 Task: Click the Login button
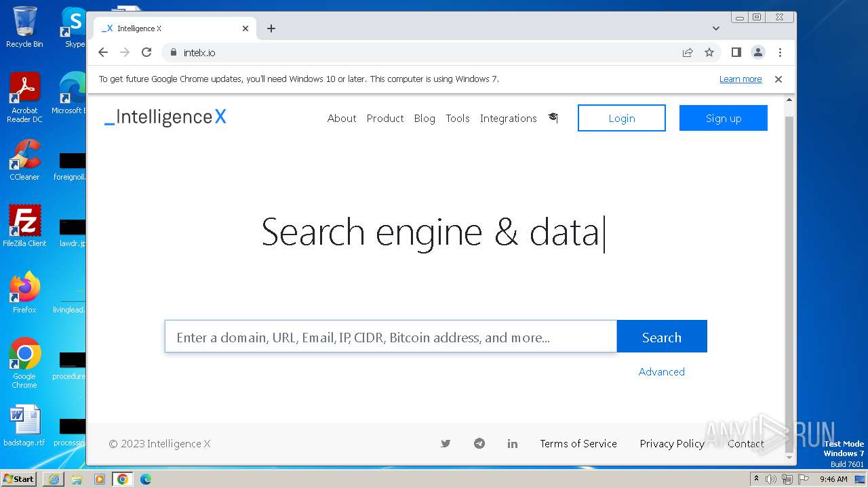(x=622, y=118)
